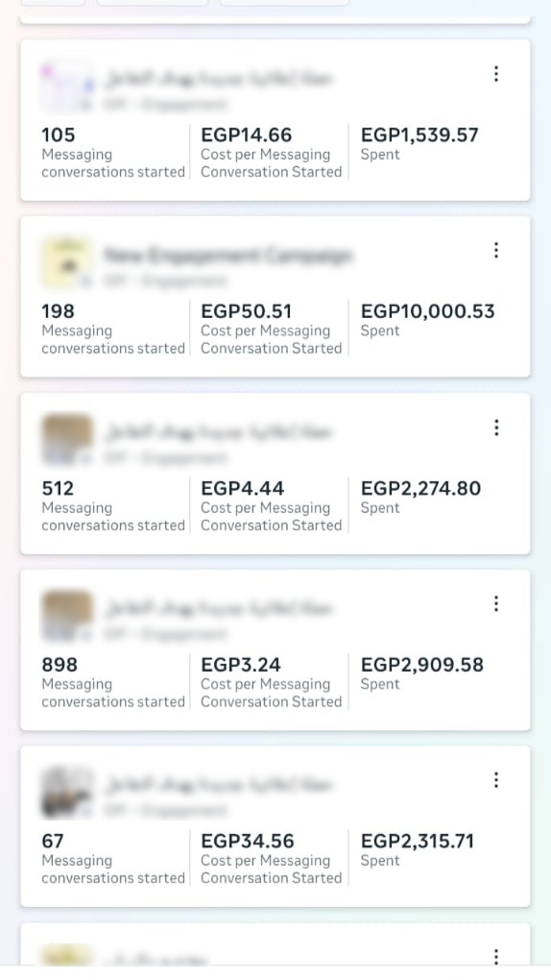Open thumbnail of campaign with 67 conversations
The image size is (551, 980).
coord(67,793)
